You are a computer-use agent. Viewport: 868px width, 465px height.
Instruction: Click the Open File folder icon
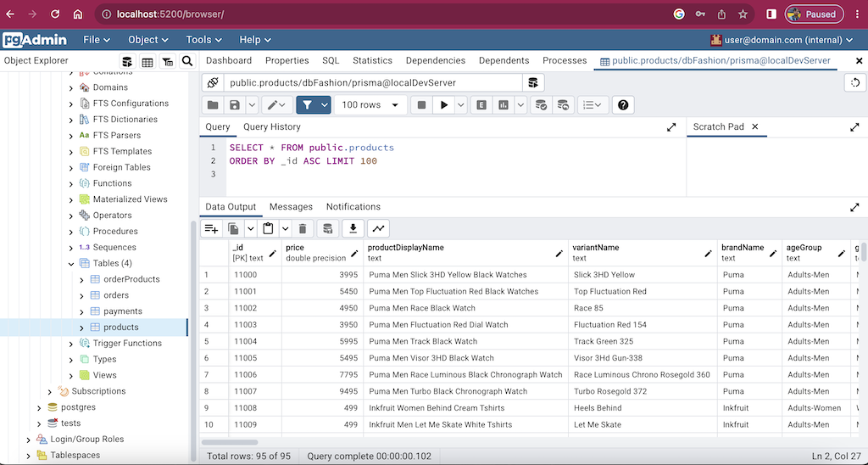click(x=213, y=104)
